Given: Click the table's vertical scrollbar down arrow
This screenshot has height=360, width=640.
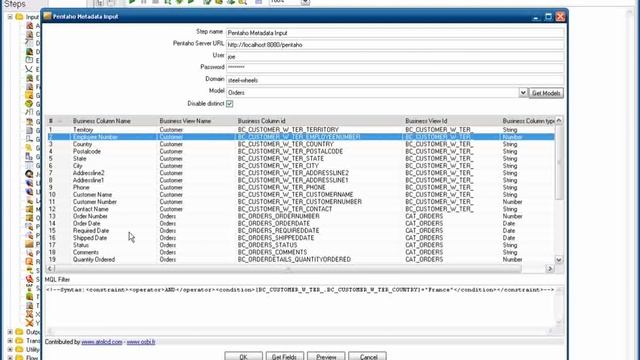Looking at the screenshot, I should [x=559, y=260].
